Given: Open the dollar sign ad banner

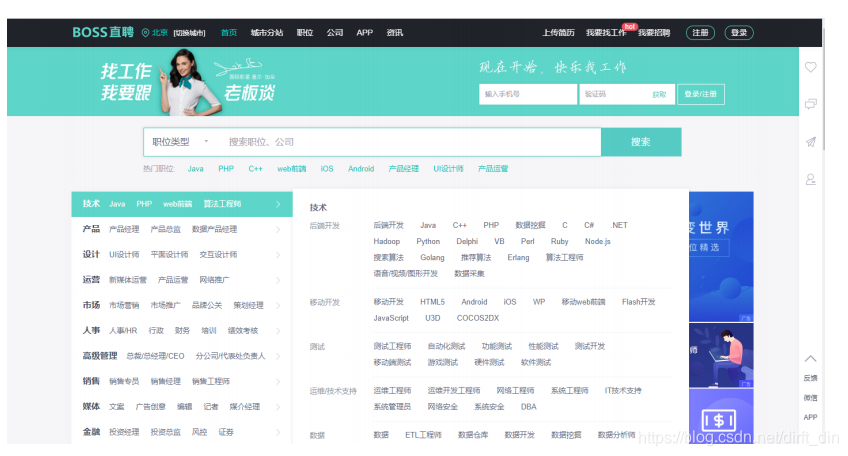Looking at the screenshot, I should pyautogui.click(x=721, y=417).
